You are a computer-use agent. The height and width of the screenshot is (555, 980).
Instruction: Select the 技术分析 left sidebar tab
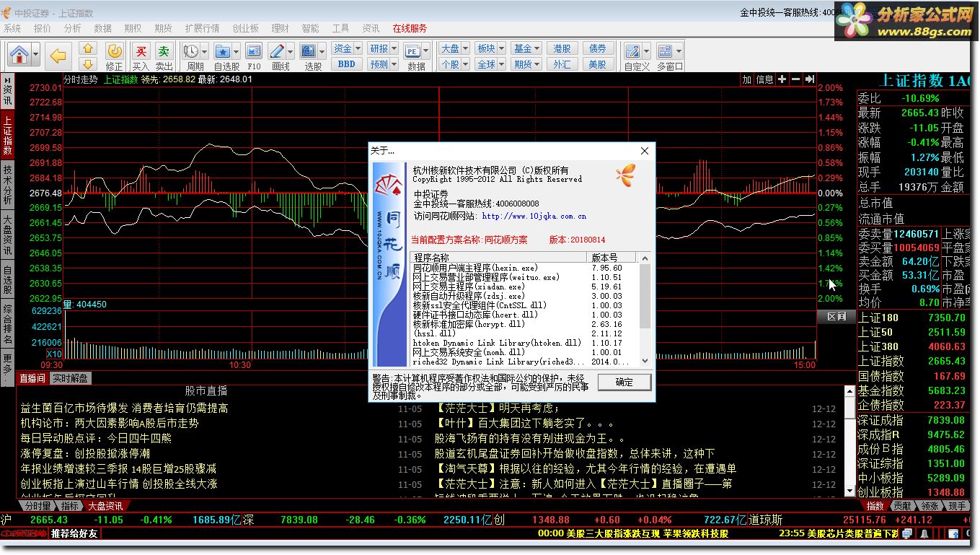7,185
